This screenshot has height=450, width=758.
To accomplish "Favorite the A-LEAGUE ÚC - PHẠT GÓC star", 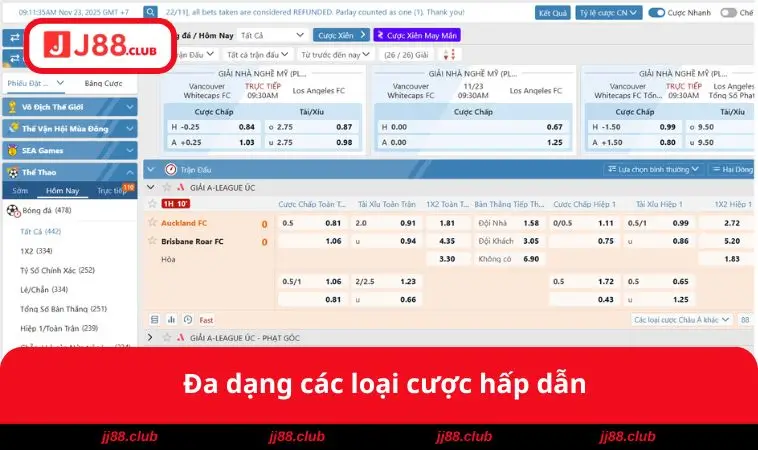I will coord(167,338).
